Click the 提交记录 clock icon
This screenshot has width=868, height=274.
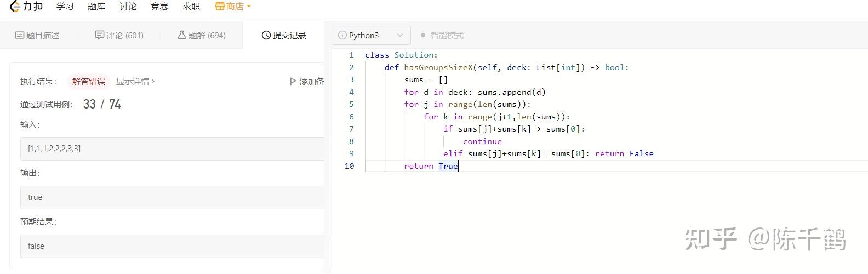[x=266, y=35]
